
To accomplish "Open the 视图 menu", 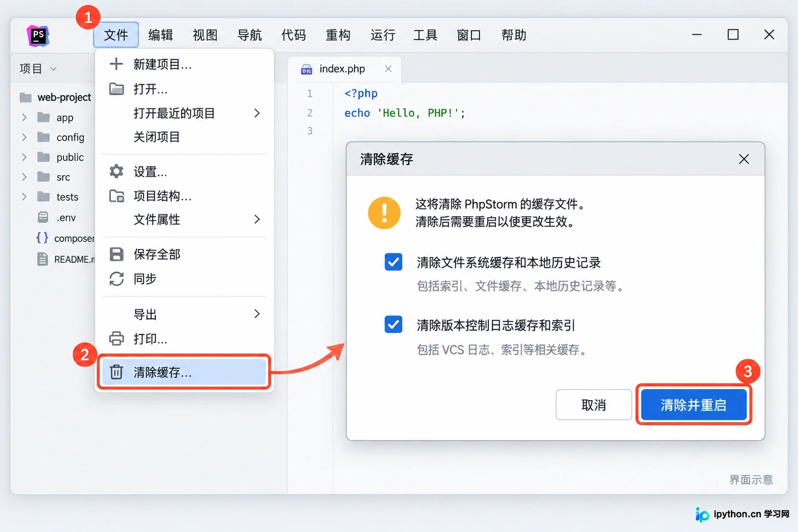I will click(205, 35).
